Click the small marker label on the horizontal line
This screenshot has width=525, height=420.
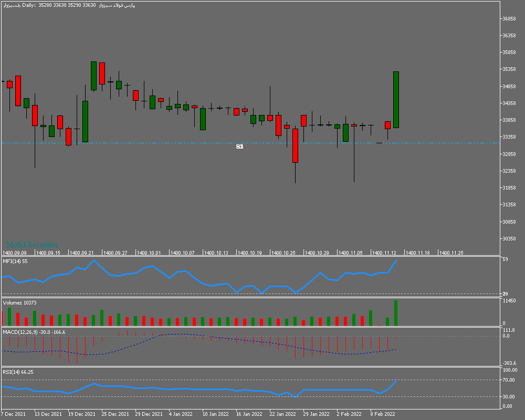239,146
